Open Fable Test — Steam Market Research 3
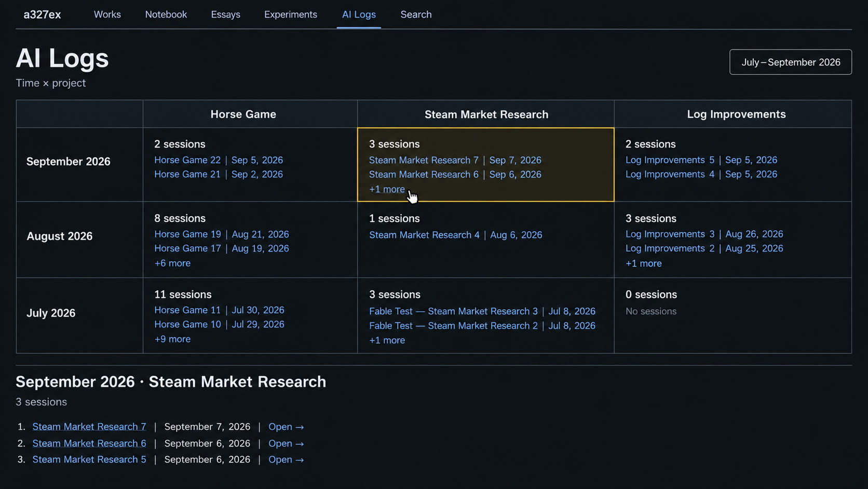 point(482,311)
